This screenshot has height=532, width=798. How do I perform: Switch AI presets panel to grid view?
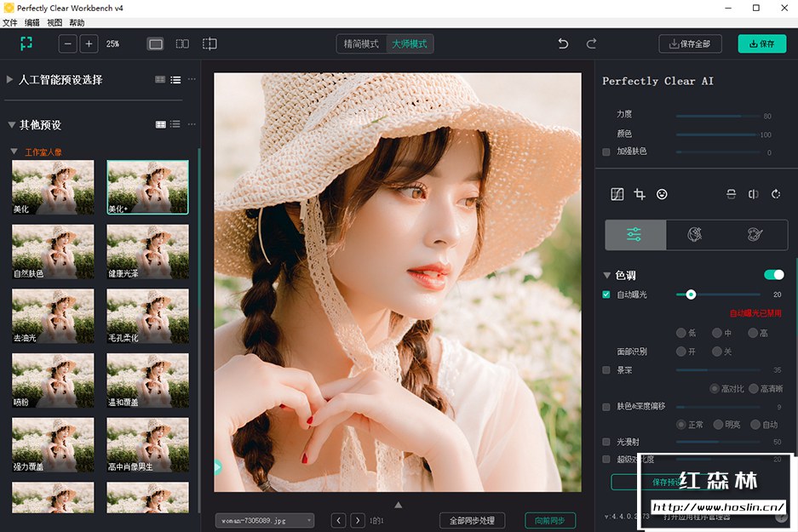tap(160, 79)
